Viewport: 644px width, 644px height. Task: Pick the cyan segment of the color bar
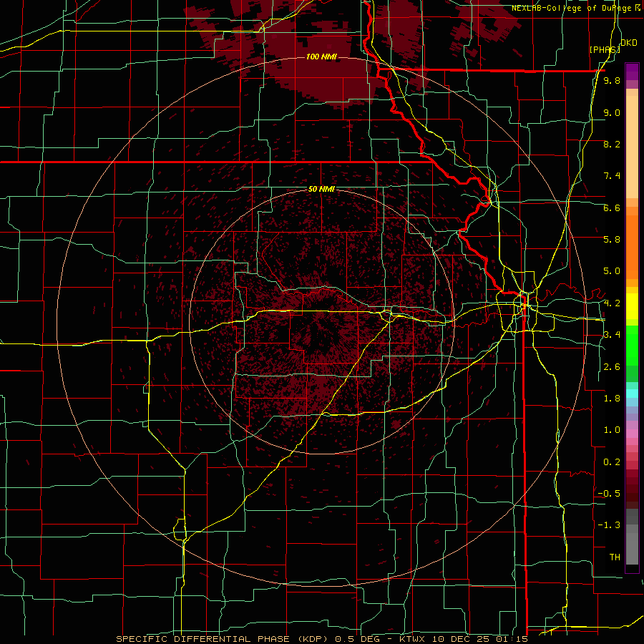[632, 394]
